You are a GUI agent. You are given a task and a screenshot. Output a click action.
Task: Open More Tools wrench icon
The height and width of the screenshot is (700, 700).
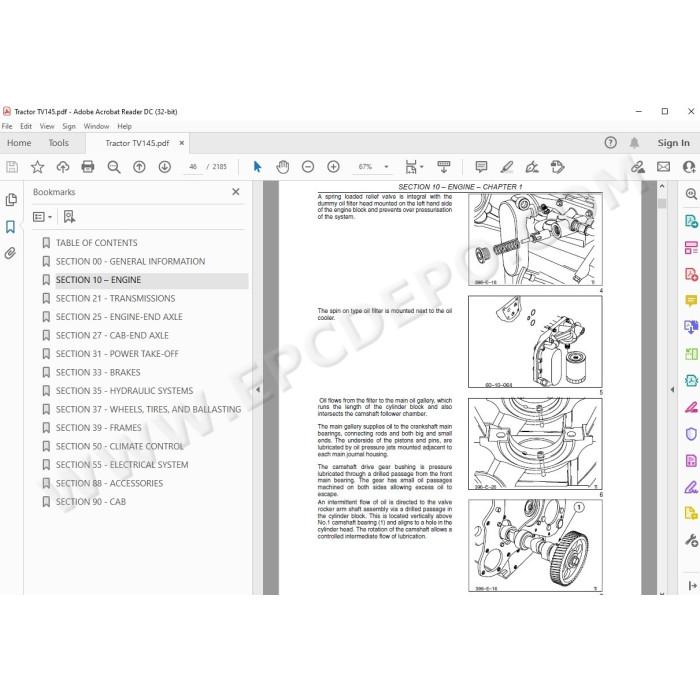(691, 541)
